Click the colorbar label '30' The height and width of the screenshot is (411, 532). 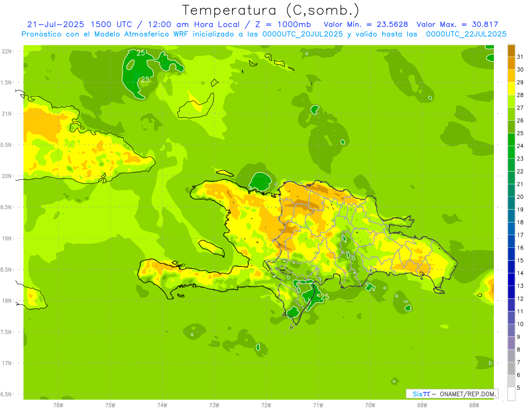[520, 70]
